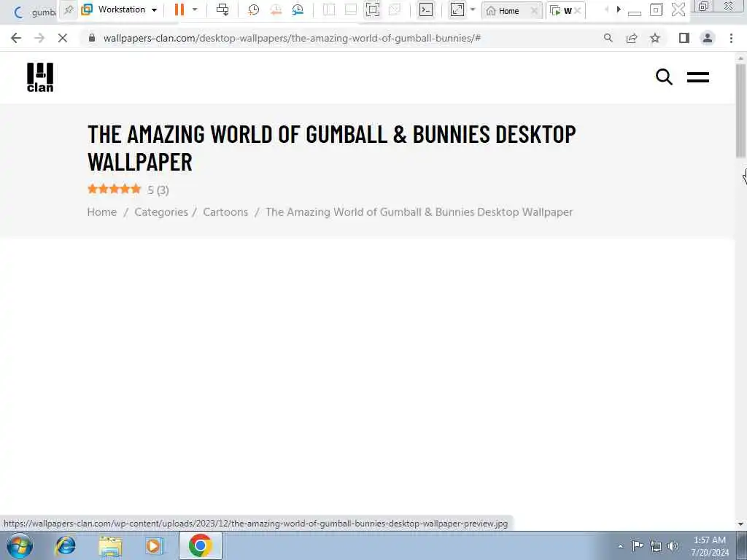The width and height of the screenshot is (747, 560).
Task: Expand the power options arrow beside pause
Action: pyautogui.click(x=195, y=9)
